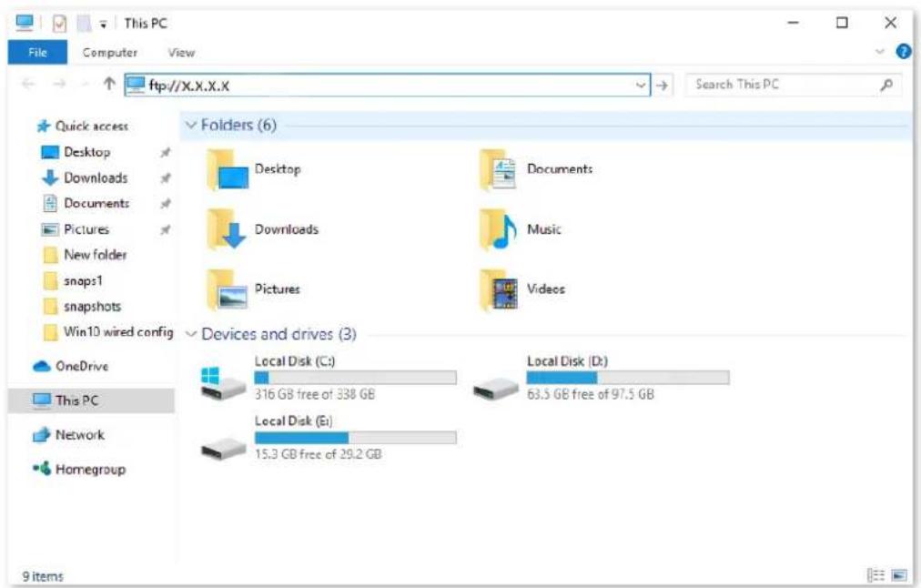The width and height of the screenshot is (921, 588).
Task: Open the address bar history dropdown
Action: (x=640, y=86)
